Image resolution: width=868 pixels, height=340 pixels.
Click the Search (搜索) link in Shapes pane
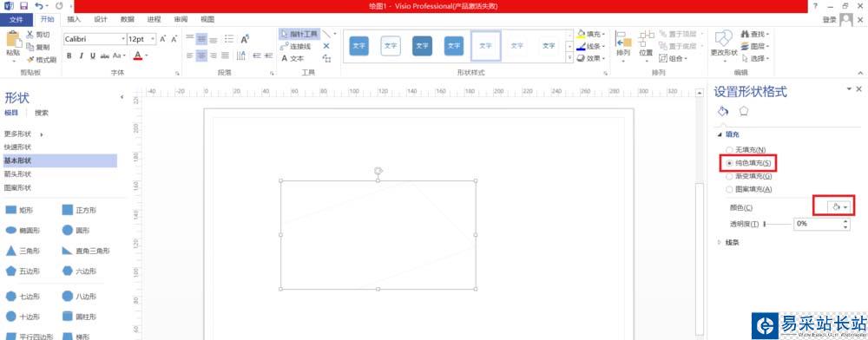tap(42, 113)
